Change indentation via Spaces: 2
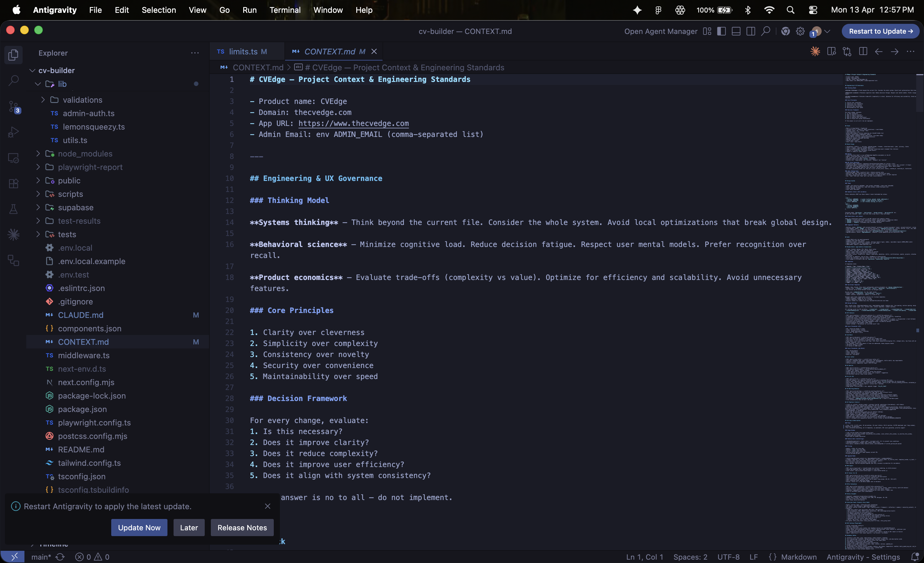The image size is (924, 563). [x=690, y=557]
